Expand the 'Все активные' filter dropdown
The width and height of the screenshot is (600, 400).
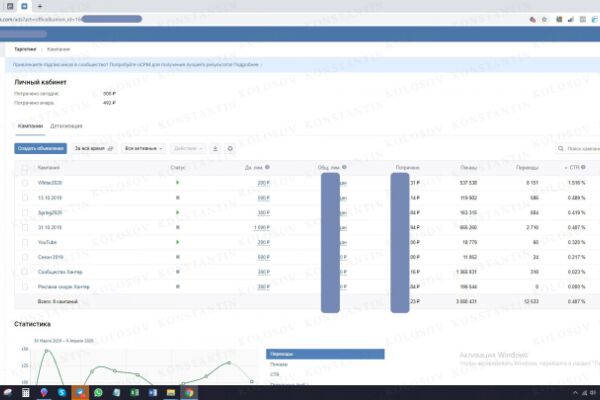coord(143,149)
